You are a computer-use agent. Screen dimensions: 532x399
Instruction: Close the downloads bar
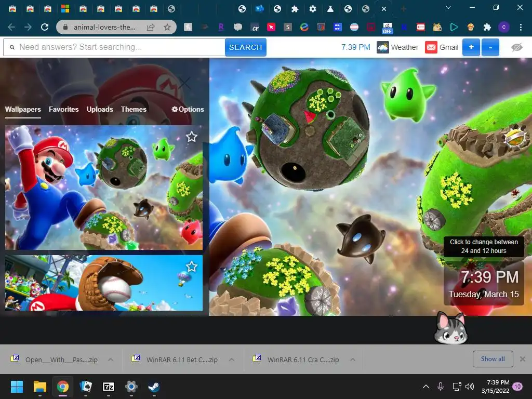tap(523, 359)
